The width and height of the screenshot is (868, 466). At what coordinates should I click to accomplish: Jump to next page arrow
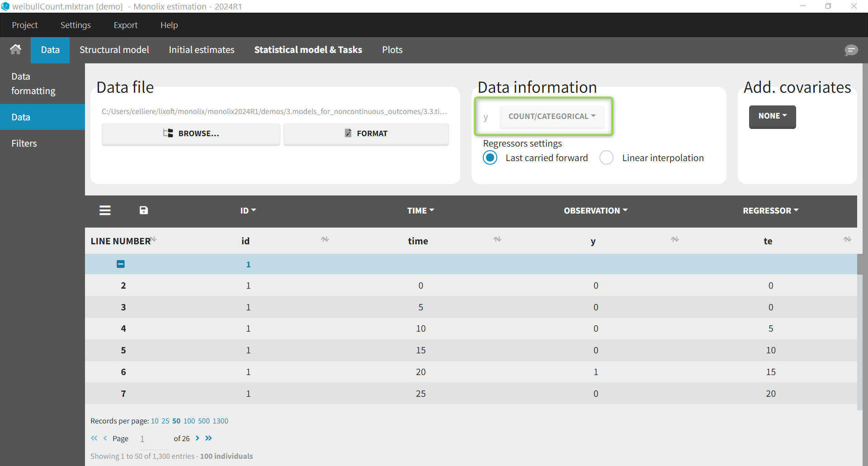pyautogui.click(x=198, y=438)
